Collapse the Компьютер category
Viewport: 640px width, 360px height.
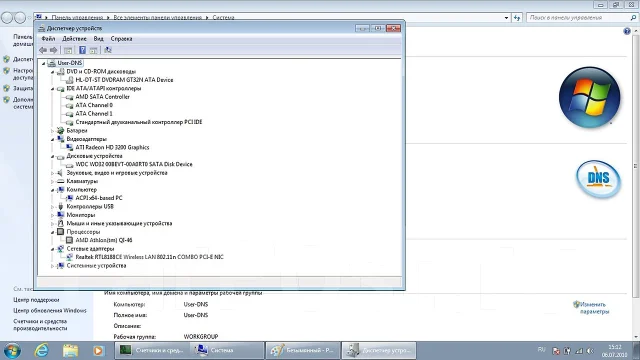pos(53,190)
